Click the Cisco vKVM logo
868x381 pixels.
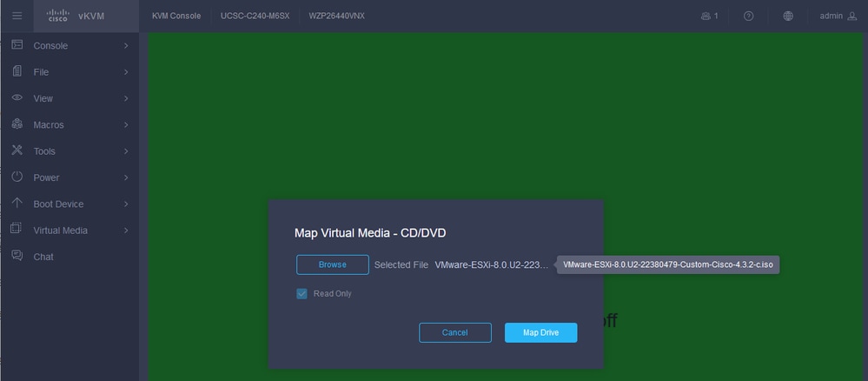(76, 16)
